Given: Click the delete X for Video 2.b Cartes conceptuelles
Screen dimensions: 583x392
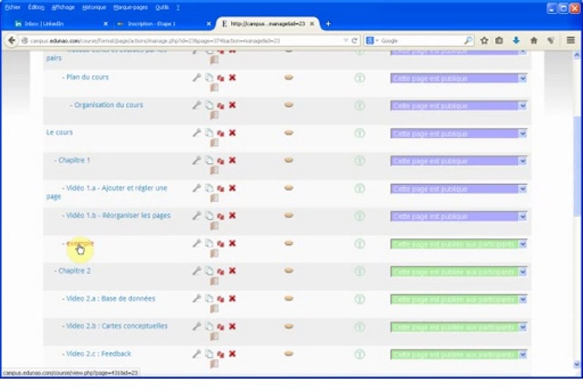Looking at the screenshot, I should pyautogui.click(x=232, y=326).
